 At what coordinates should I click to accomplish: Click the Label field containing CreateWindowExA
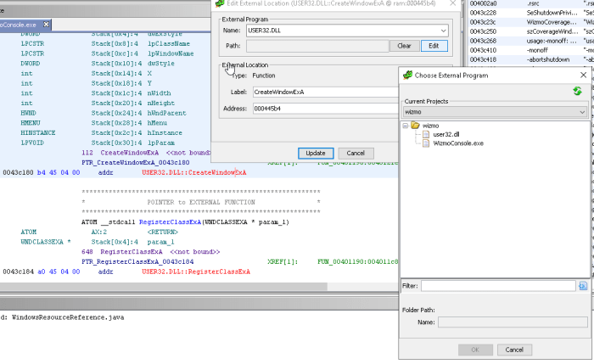pos(325,92)
